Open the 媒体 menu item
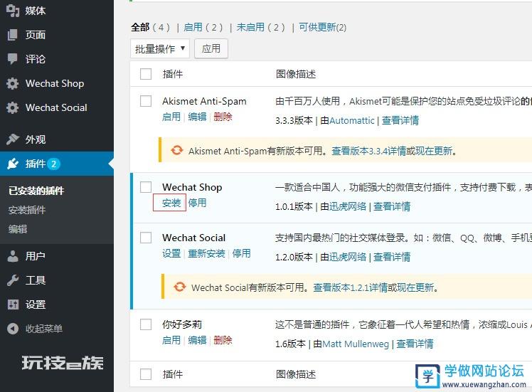Image resolution: width=532 pixels, height=392 pixels. point(36,11)
